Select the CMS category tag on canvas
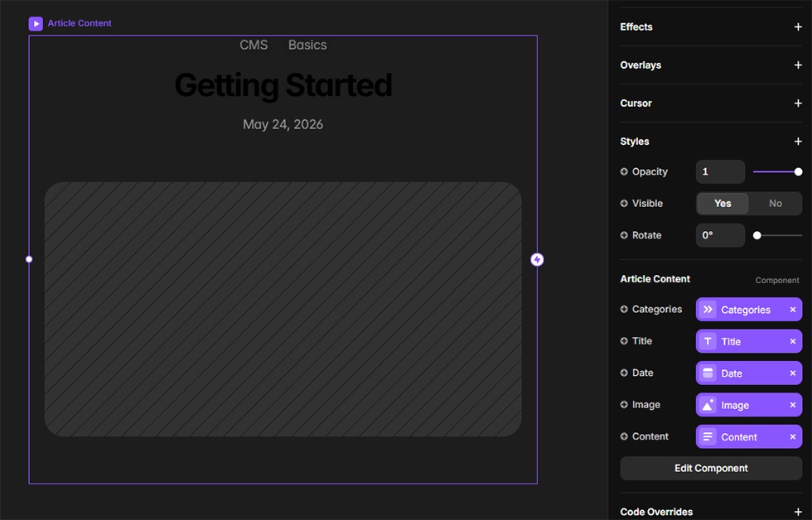Viewport: 812px width, 520px height. pyautogui.click(x=254, y=45)
